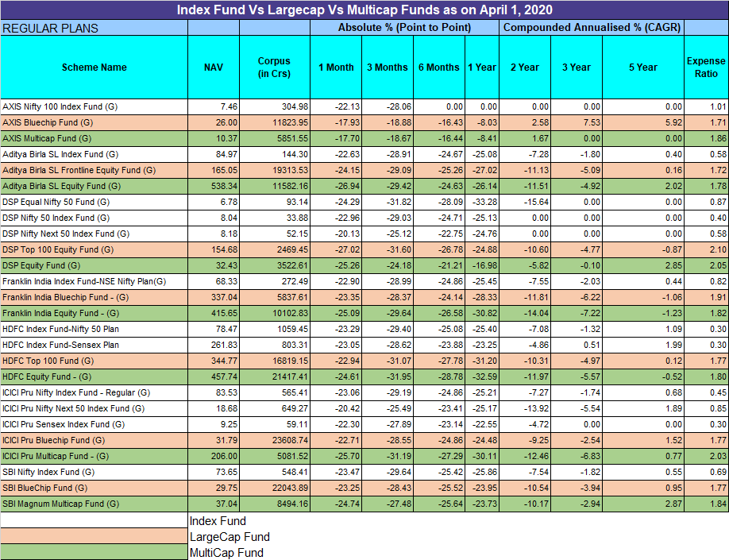729x560 pixels.
Task: Click ICICI Pru Multicap Fund - (G)
Action: click(56, 456)
